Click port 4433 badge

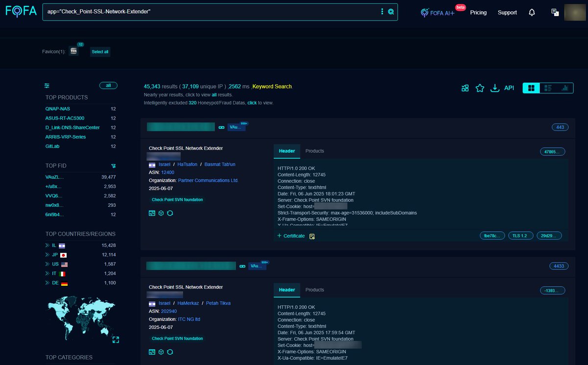(559, 266)
